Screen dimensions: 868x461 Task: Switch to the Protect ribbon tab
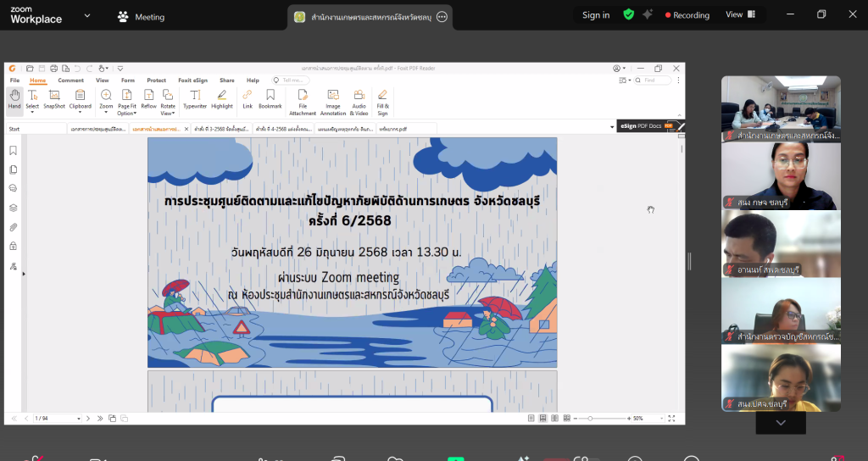[x=157, y=81]
